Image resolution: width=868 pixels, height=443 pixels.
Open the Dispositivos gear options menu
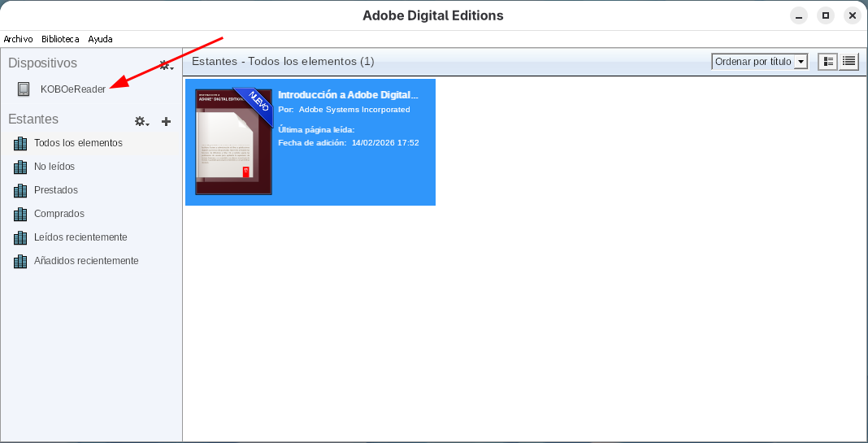click(166, 64)
